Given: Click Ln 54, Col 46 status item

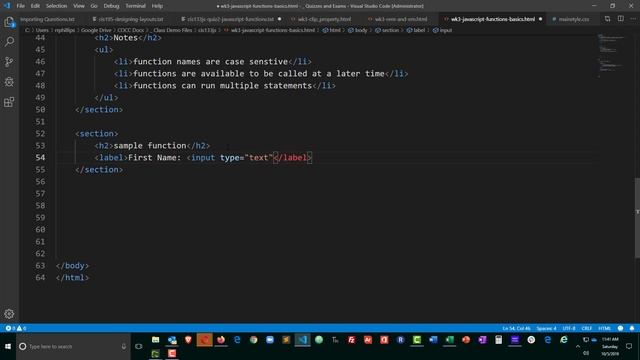Looking at the screenshot, I should (x=516, y=328).
